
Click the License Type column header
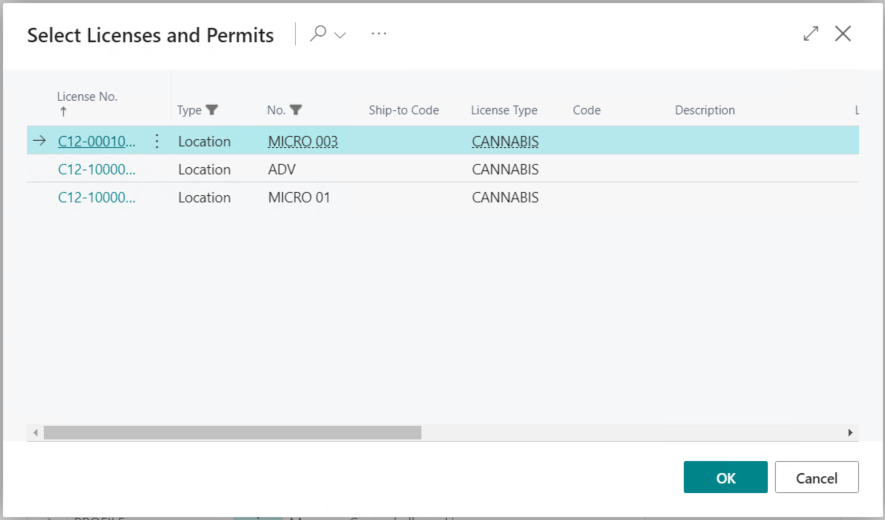[504, 110]
